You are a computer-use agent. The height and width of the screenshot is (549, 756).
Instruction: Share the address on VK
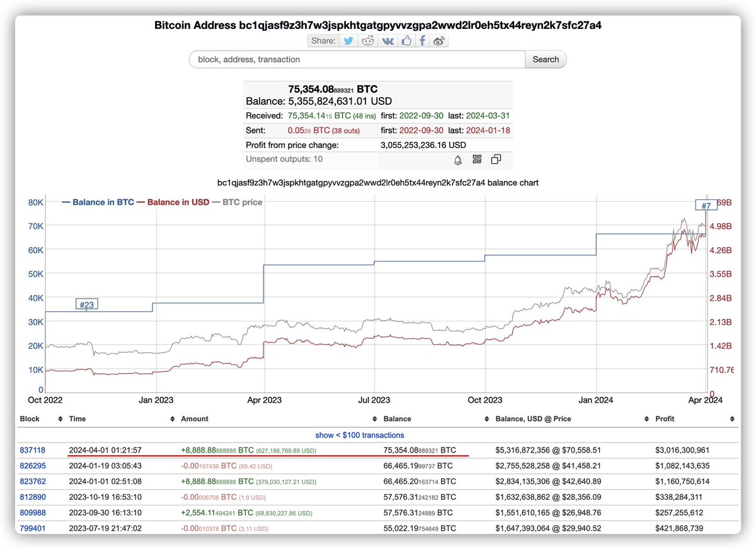coord(387,41)
